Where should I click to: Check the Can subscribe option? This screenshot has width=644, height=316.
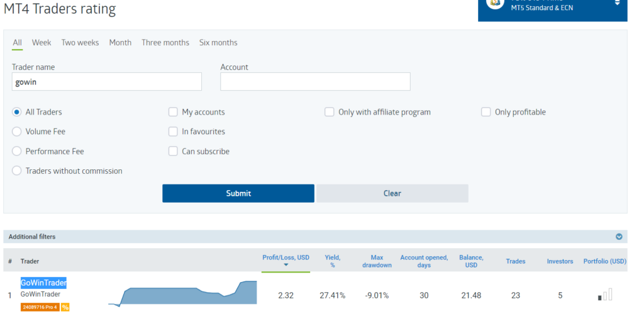173,151
